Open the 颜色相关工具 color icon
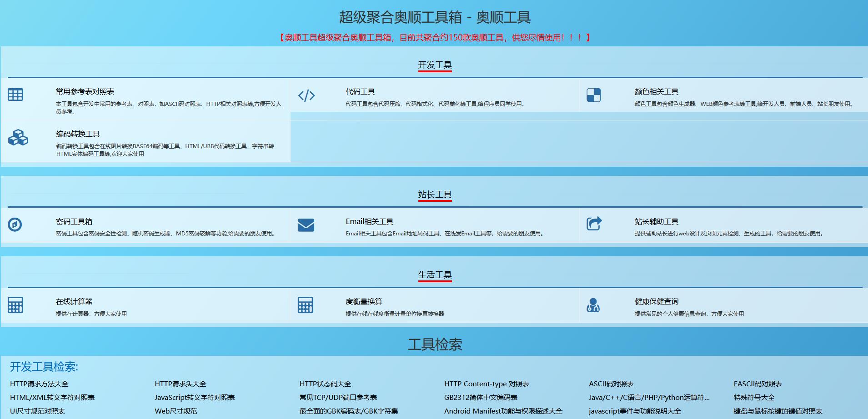 594,95
